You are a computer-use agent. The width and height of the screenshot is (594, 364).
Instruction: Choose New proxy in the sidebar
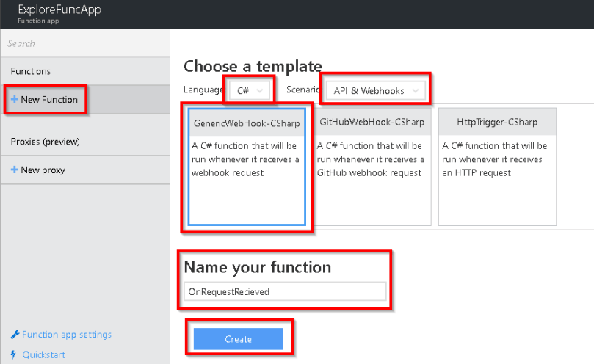(85, 170)
